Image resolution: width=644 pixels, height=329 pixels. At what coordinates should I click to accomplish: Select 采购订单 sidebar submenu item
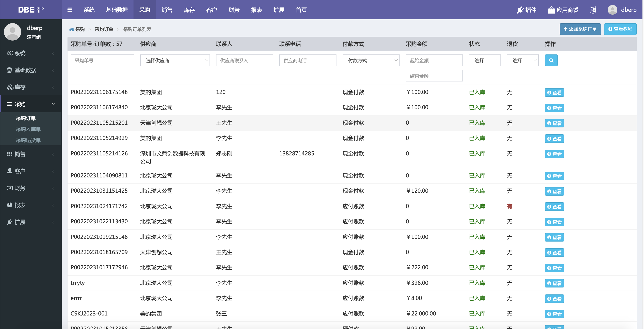tap(26, 118)
